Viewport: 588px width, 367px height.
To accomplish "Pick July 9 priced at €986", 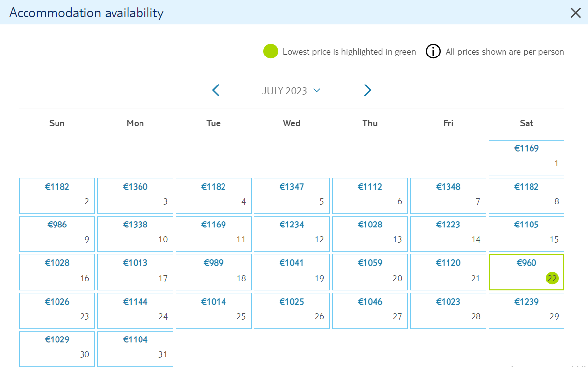I will pyautogui.click(x=57, y=233).
